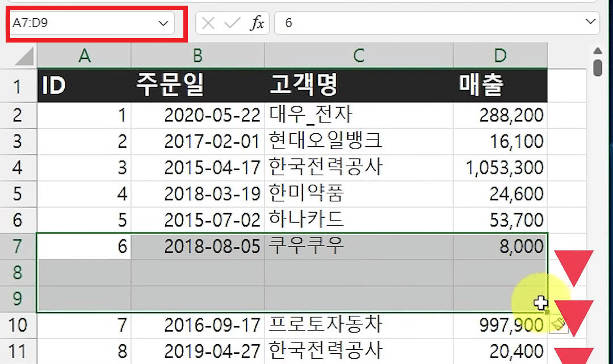Select column D header

[501, 56]
